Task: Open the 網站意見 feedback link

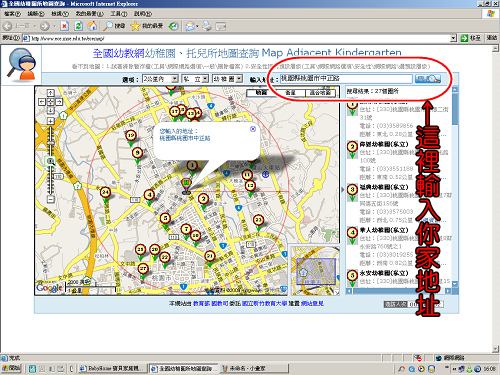Action: click(x=312, y=304)
